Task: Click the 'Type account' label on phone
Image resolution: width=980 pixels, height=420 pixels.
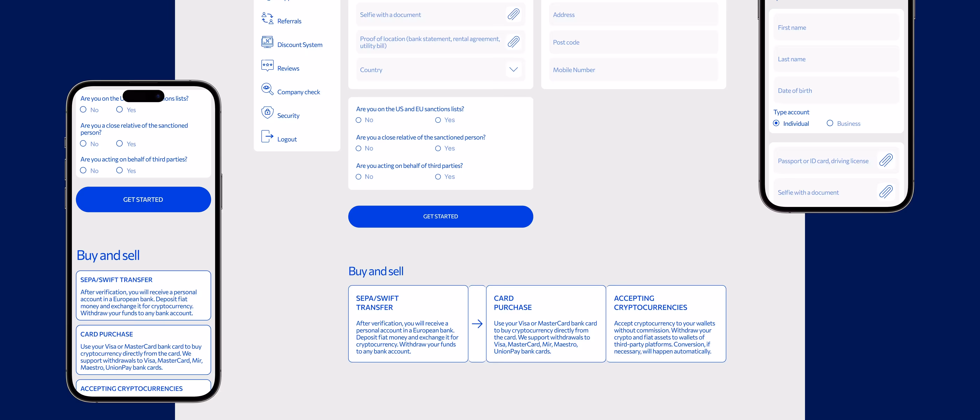Action: point(791,112)
